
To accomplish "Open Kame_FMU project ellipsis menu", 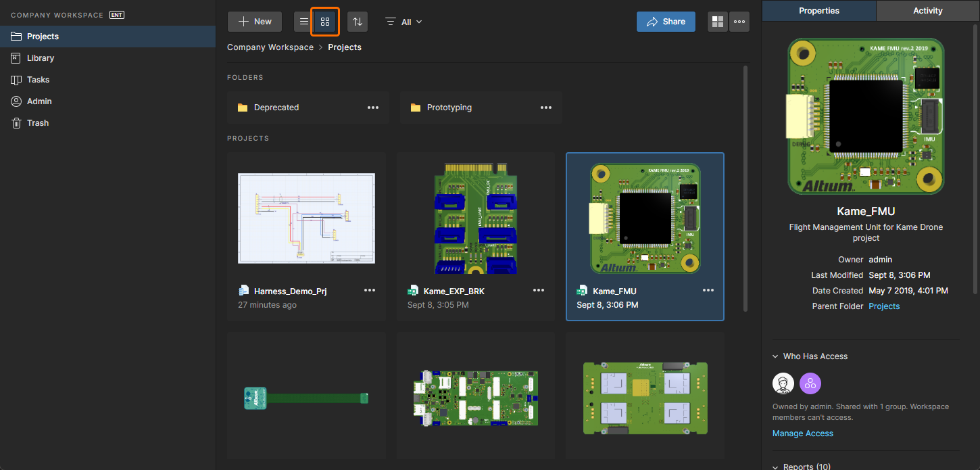I will click(x=708, y=290).
